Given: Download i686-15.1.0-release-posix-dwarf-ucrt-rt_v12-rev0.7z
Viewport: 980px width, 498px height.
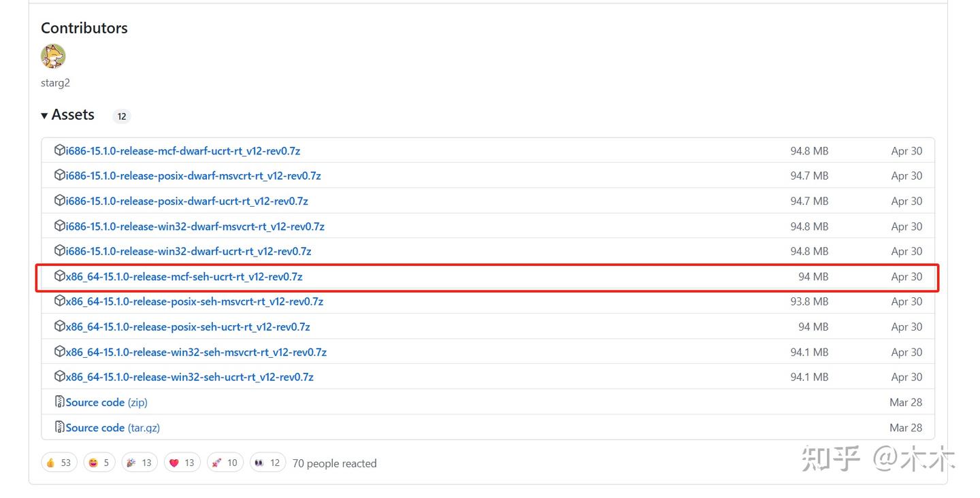Looking at the screenshot, I should tap(187, 201).
